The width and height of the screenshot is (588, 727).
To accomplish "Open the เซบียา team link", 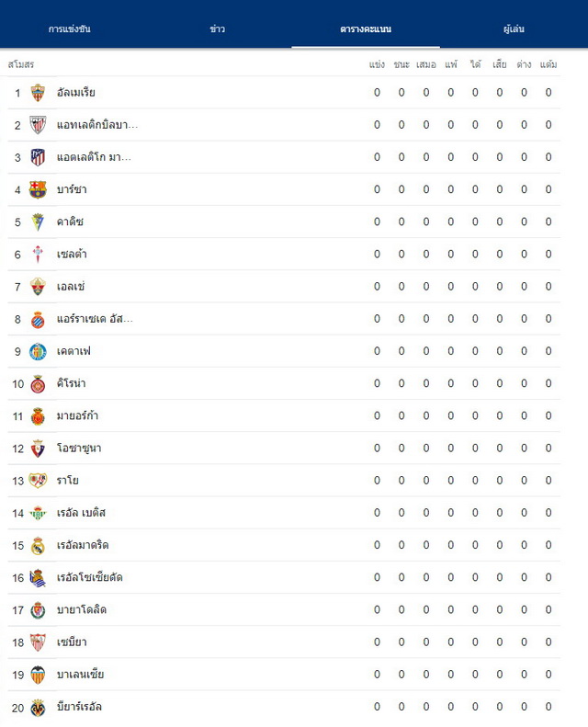I will [x=72, y=642].
